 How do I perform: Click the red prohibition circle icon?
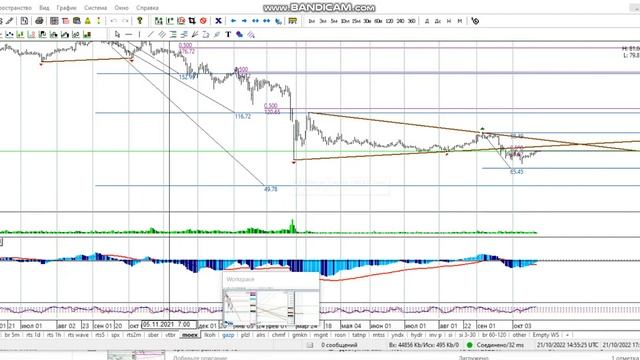coord(203,21)
